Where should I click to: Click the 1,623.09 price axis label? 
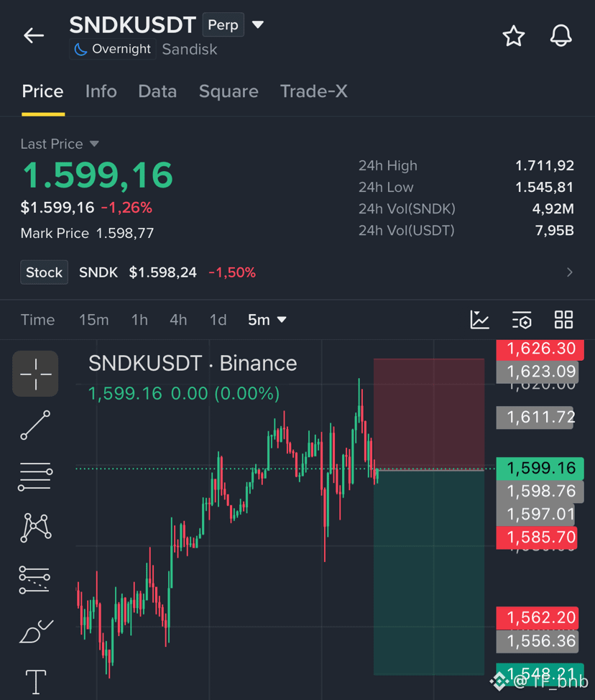coord(538,372)
